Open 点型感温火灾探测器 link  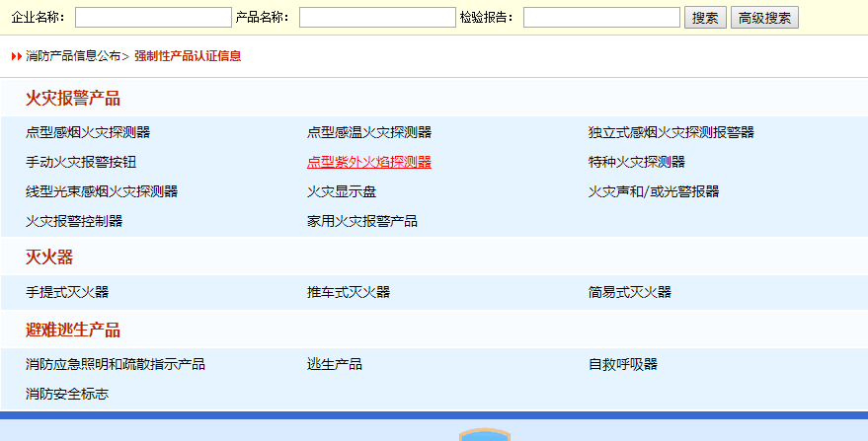pos(368,132)
